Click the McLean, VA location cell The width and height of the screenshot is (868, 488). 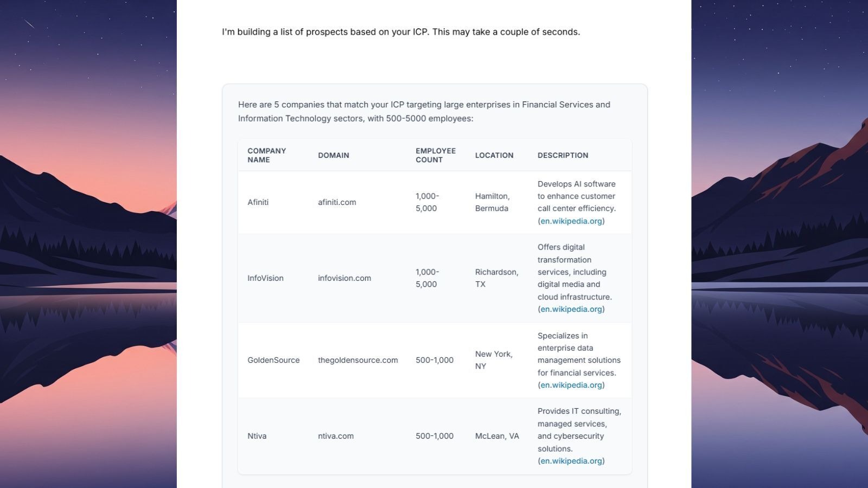coord(497,436)
